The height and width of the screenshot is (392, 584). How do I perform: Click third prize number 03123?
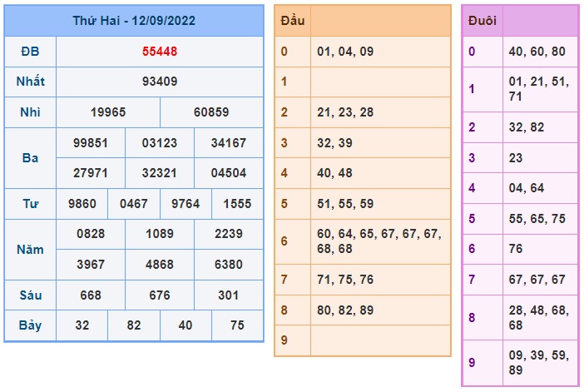160,143
